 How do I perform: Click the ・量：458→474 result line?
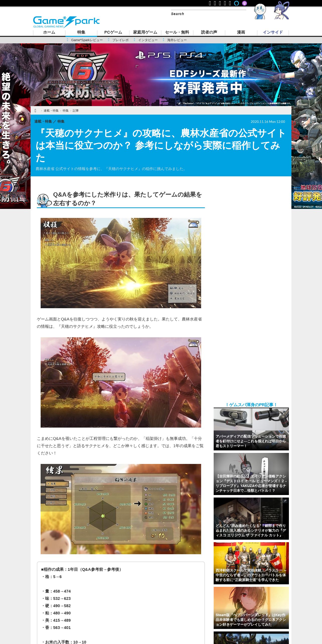coord(56,591)
